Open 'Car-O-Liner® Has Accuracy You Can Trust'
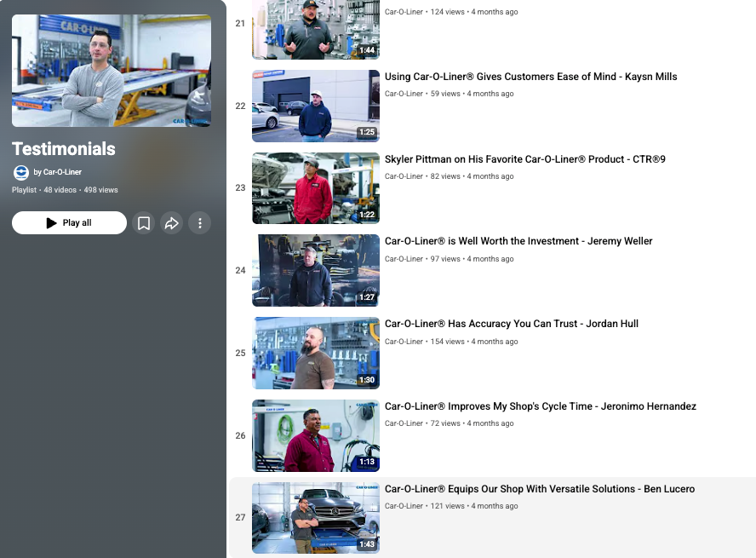Viewport: 756px width, 558px height. [511, 323]
